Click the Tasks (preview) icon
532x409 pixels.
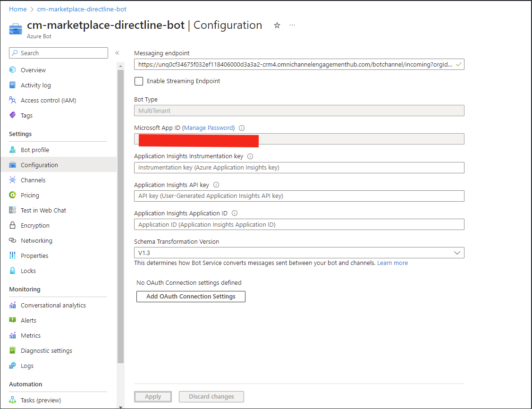click(x=13, y=400)
